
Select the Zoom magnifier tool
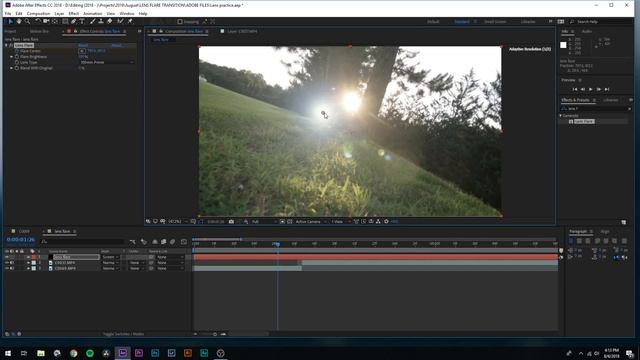27,21
